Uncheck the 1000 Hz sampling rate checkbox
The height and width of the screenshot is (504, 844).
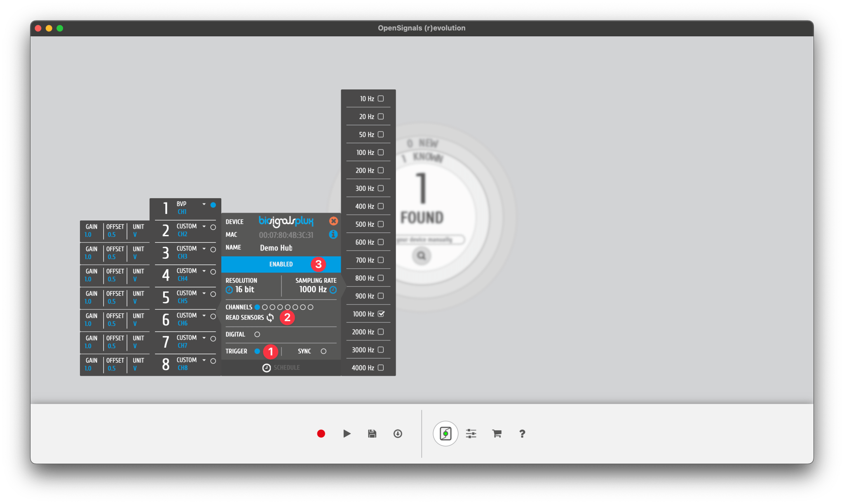tap(380, 314)
